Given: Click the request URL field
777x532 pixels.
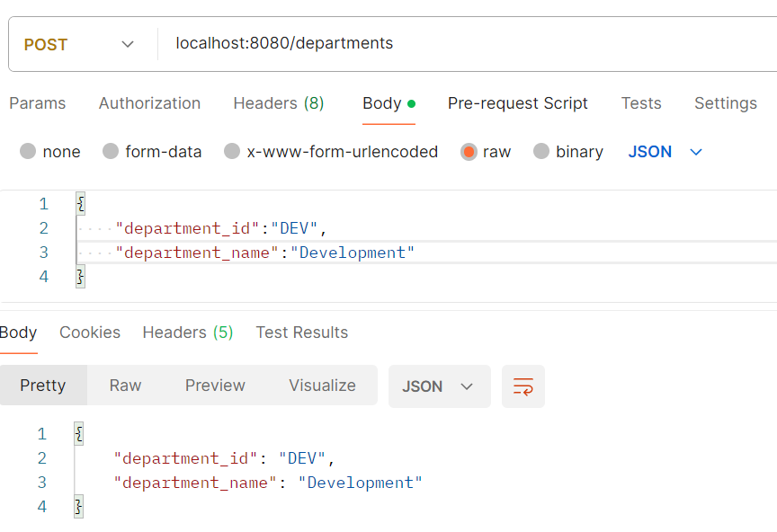Looking at the screenshot, I should (x=466, y=44).
